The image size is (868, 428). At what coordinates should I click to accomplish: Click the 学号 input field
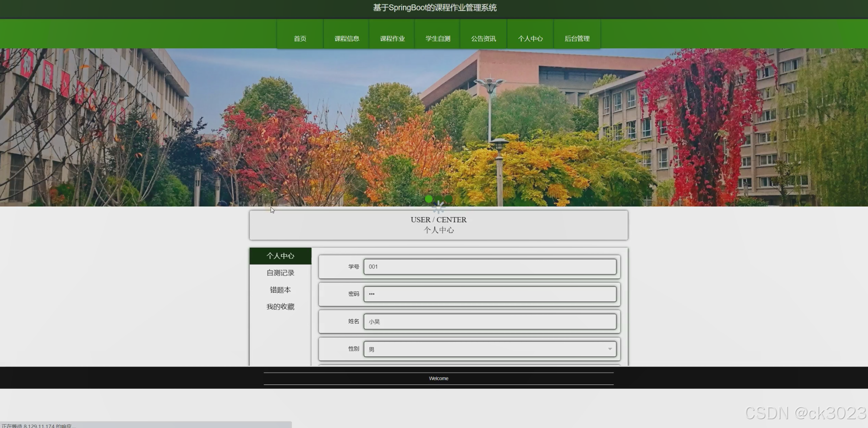point(490,266)
